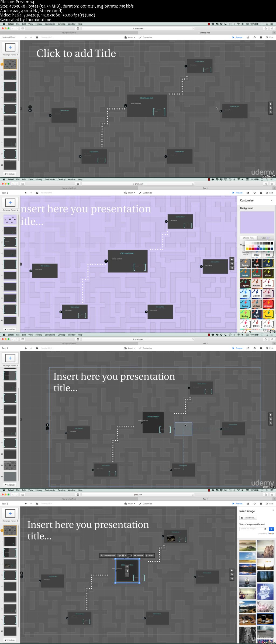
Task: Click Revert to original in the Customize themes
Action: pos(245,253)
